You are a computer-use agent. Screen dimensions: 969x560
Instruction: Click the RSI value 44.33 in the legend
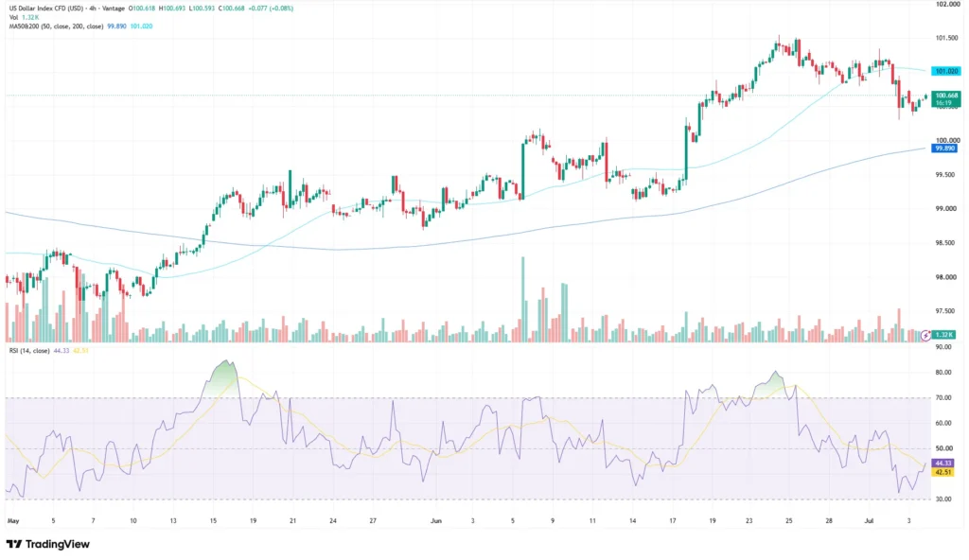click(62, 350)
